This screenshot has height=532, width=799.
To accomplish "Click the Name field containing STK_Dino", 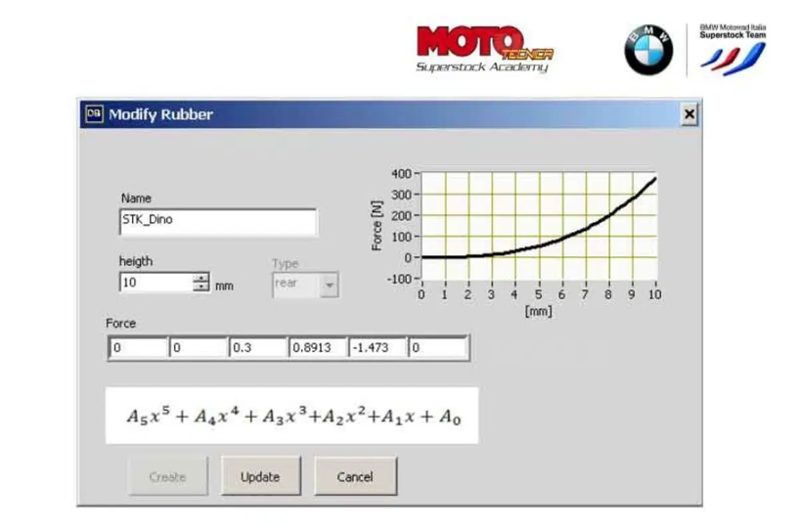I will (x=218, y=222).
